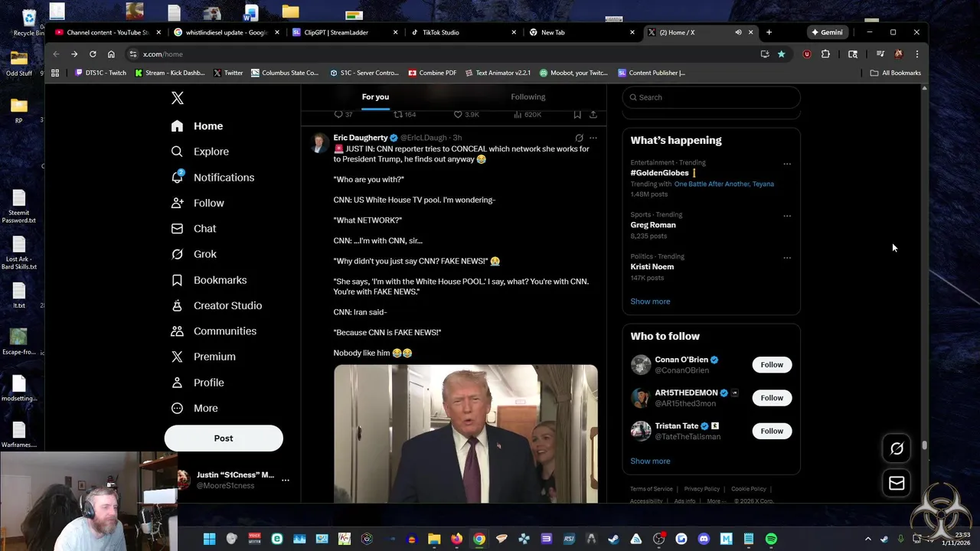Switch to TikTok Studio tab
The height and width of the screenshot is (551, 980).
463,32
